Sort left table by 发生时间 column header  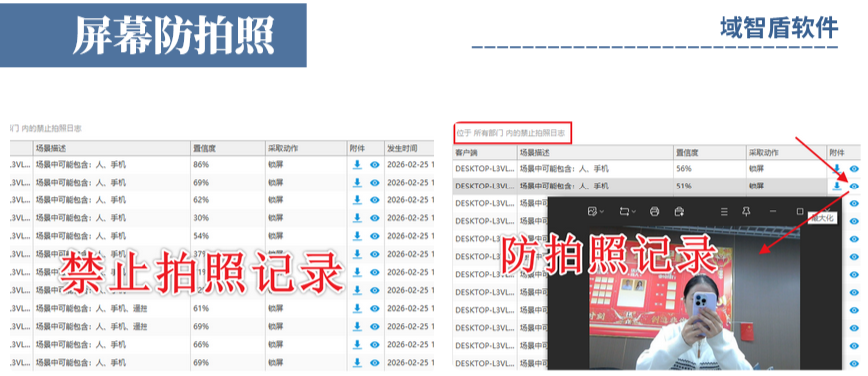point(410,148)
